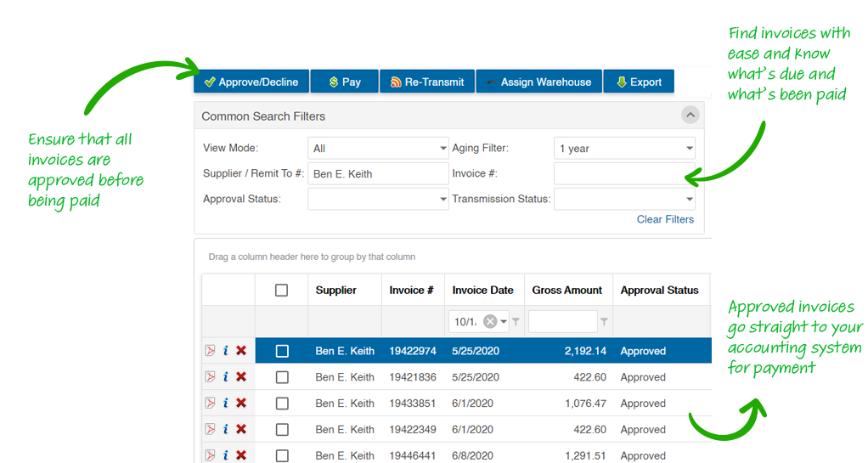Click the Clear Filters link
Screen dimensions: 868x463
(665, 219)
